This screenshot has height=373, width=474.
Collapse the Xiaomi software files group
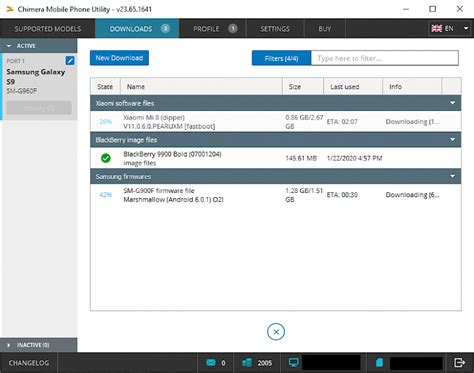(452, 103)
